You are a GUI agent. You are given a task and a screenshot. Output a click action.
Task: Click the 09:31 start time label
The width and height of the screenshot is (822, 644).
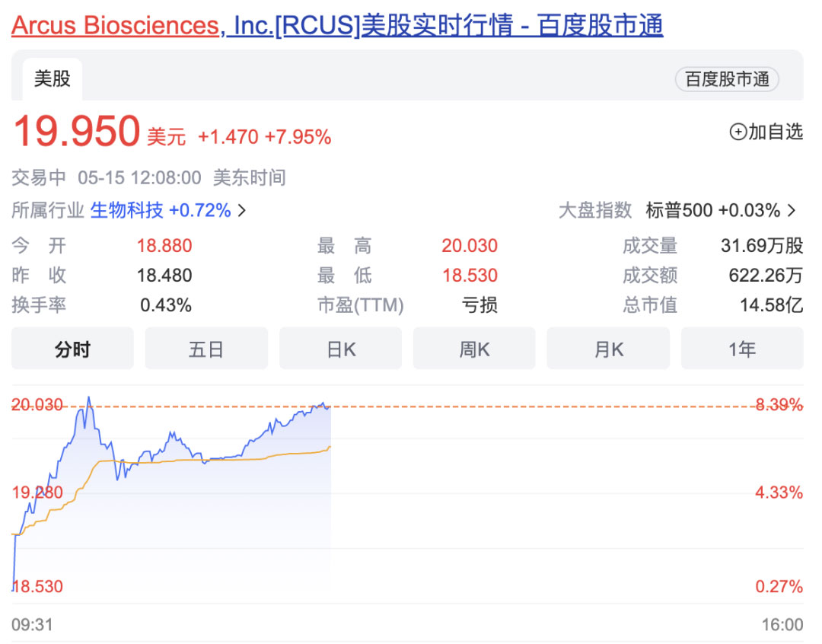(x=33, y=625)
